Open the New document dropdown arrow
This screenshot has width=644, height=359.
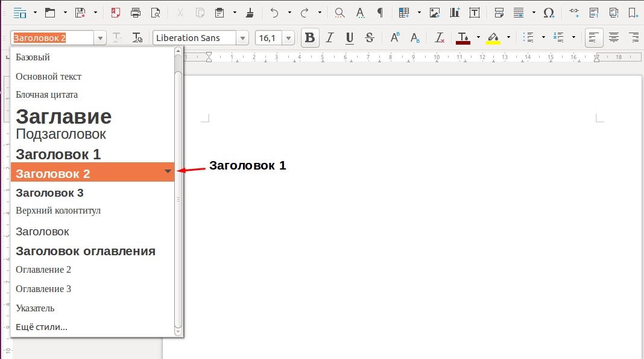[35, 13]
